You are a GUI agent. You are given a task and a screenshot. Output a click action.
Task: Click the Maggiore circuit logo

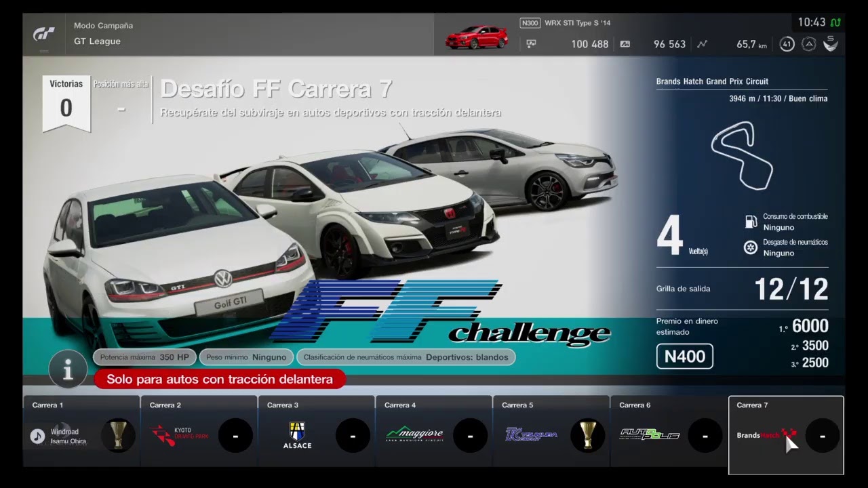[x=415, y=434]
